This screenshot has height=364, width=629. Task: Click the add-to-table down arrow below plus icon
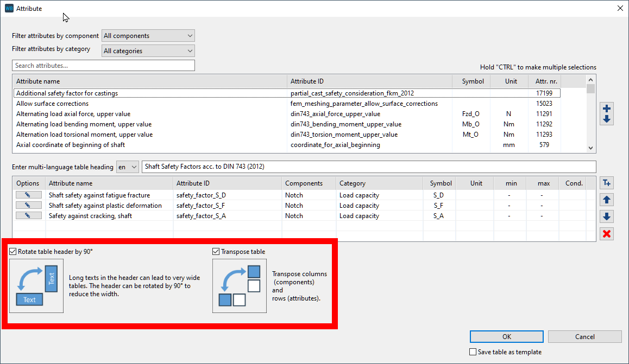(x=607, y=119)
